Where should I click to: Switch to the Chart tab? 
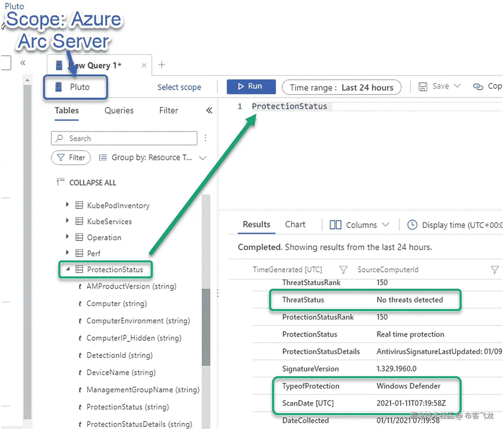[295, 224]
